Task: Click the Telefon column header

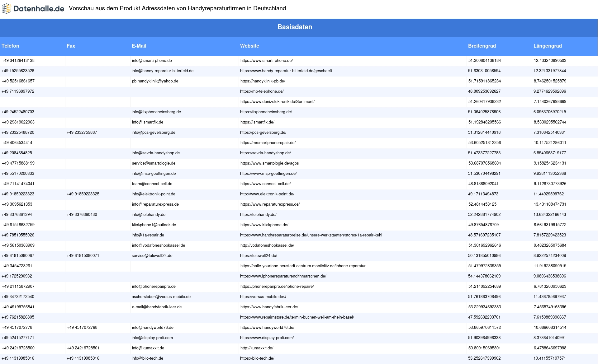Action: tap(10, 46)
